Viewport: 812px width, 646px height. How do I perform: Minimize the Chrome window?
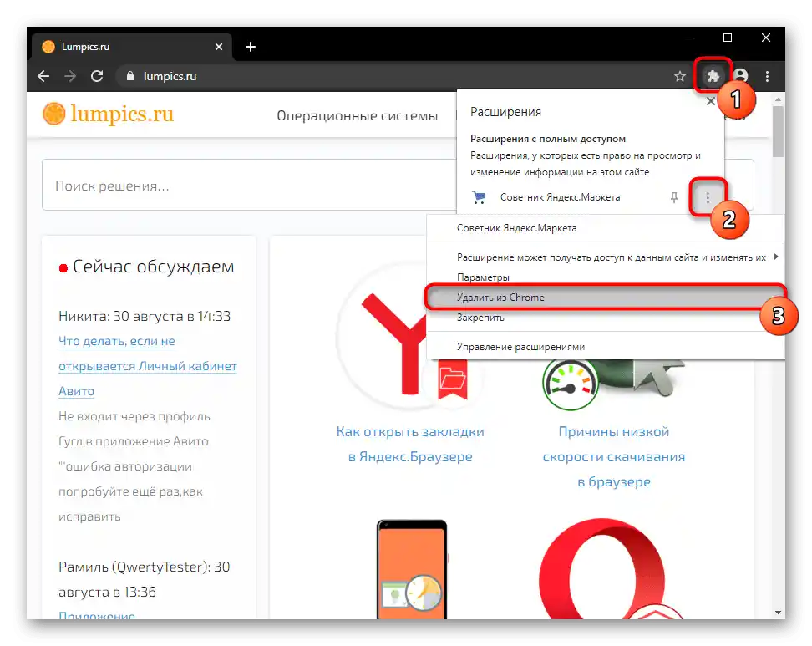(688, 38)
